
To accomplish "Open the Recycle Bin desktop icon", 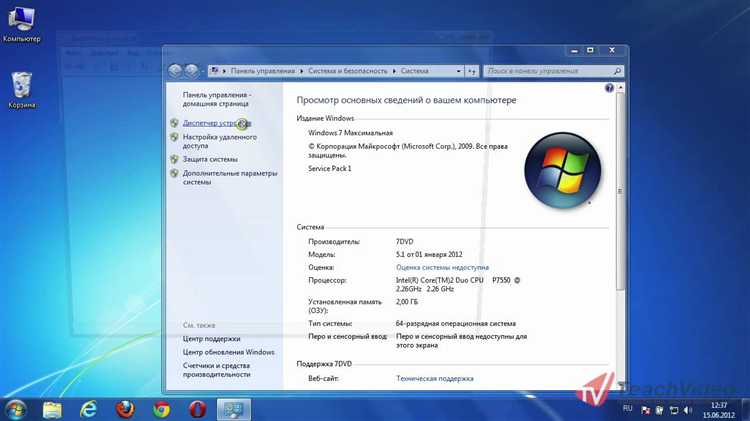I will (22, 90).
